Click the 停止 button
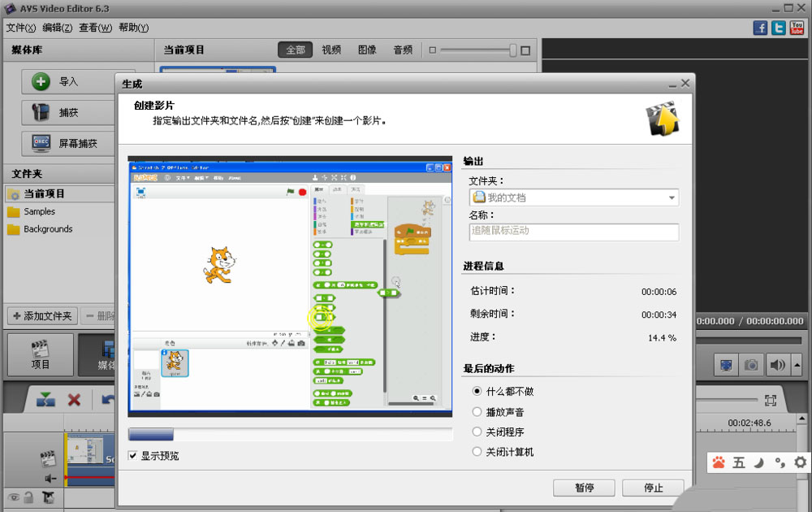Viewport: 812px width, 512px height. [x=653, y=488]
